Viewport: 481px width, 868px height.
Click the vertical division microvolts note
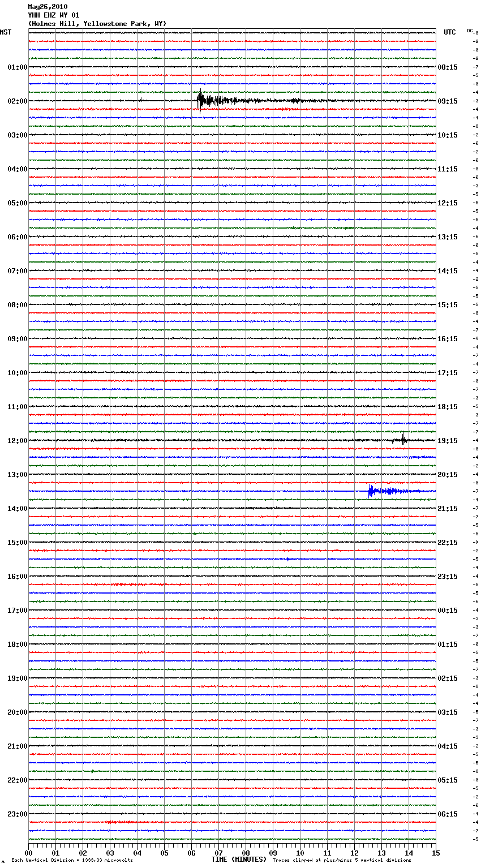coord(72,860)
